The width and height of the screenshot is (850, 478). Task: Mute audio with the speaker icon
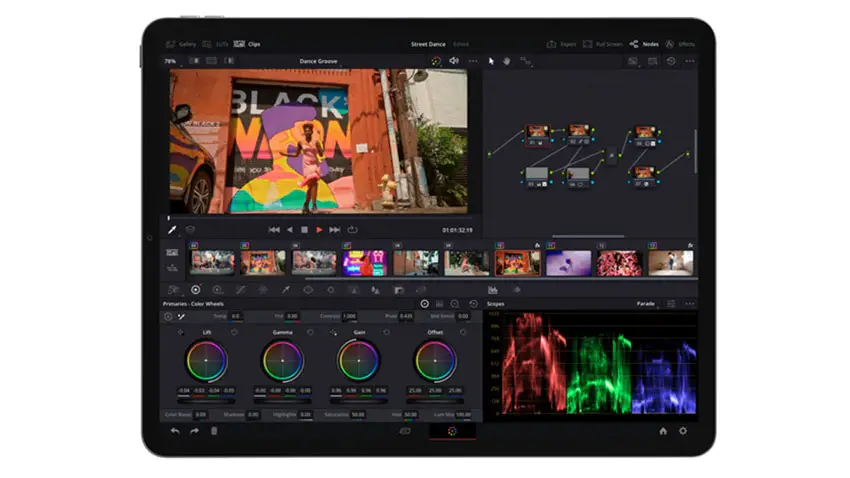(454, 61)
